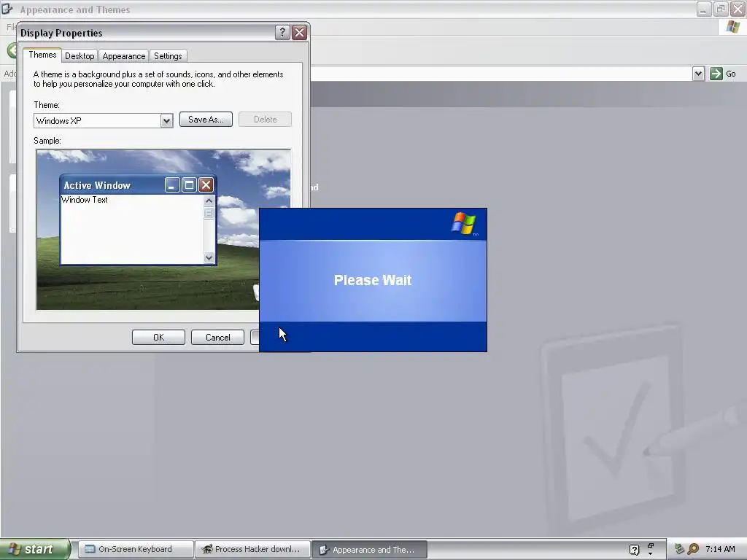Click the Appearance and Themes window title icon
This screenshot has width=747, height=560.
tap(7, 9)
